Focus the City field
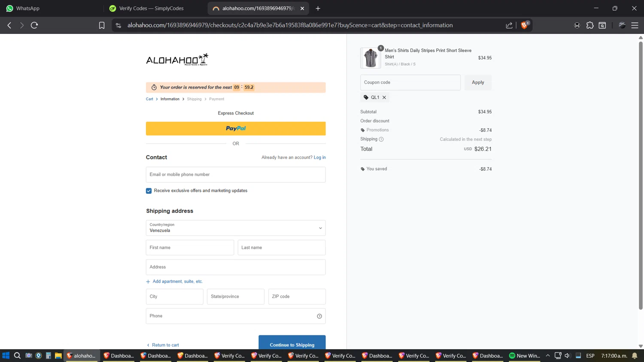The height and width of the screenshot is (362, 644). (175, 297)
